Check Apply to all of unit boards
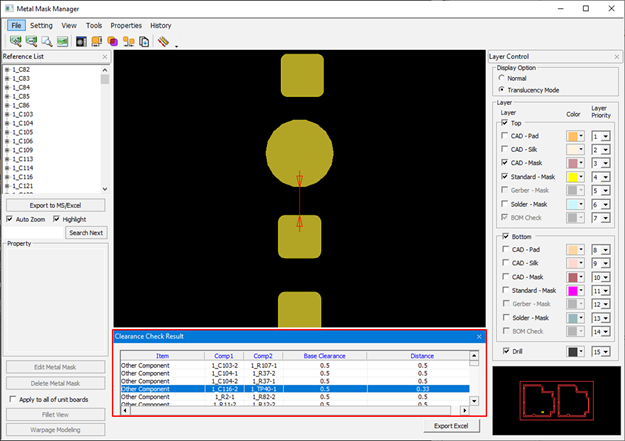Image resolution: width=625 pixels, height=441 pixels. pos(11,399)
